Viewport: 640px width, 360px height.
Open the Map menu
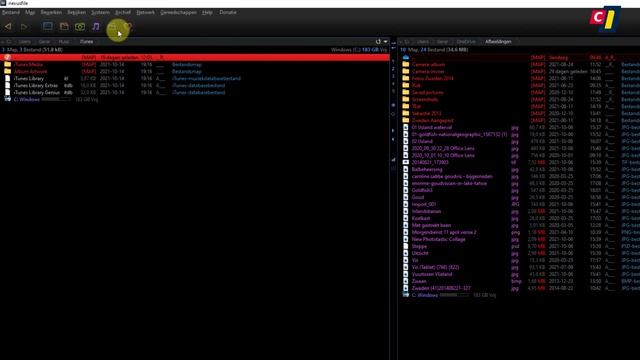[x=30, y=13]
